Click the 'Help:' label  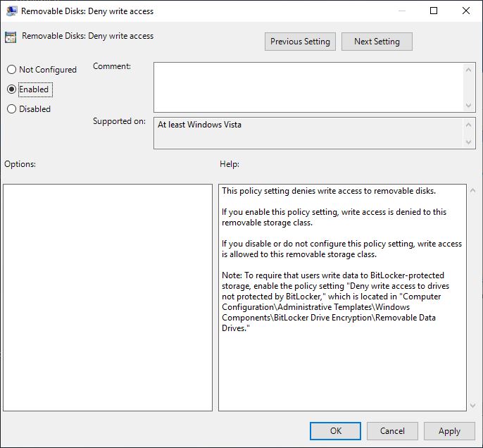tap(230, 164)
